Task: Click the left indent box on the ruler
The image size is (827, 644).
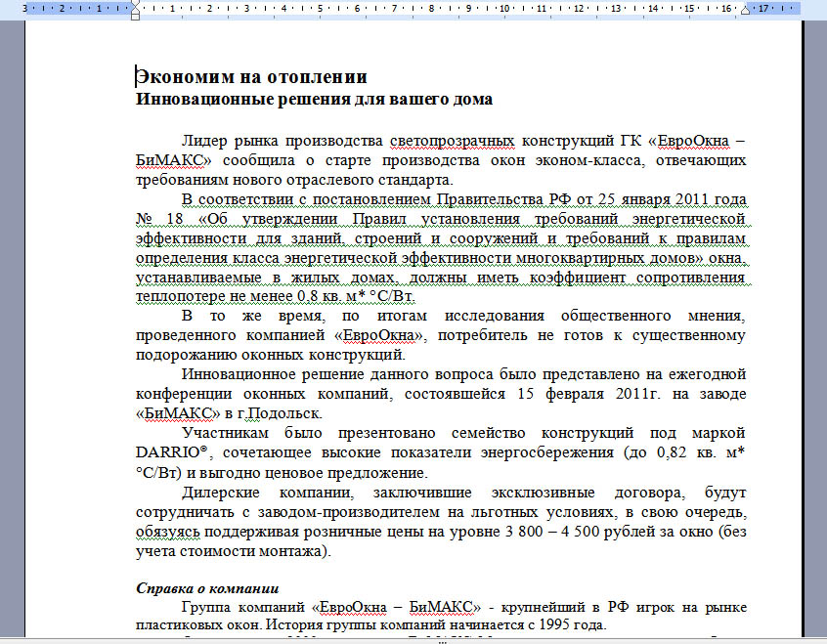Action: (x=136, y=17)
